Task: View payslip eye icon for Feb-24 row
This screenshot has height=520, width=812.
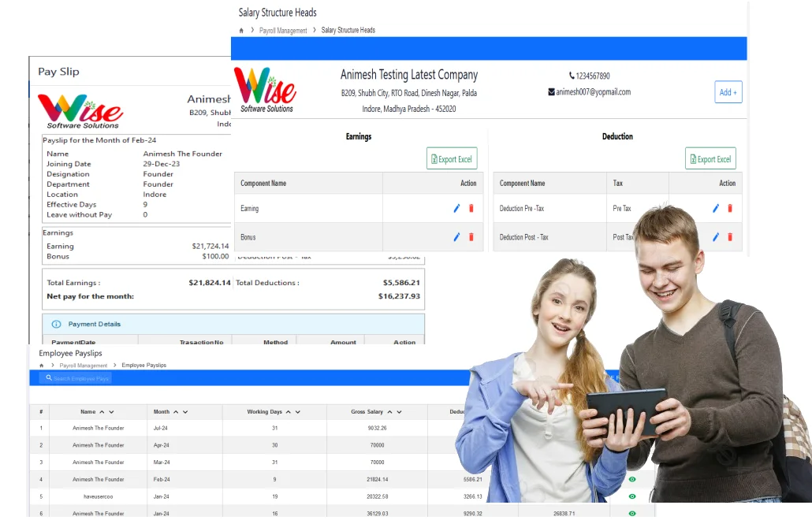Action: pyautogui.click(x=631, y=480)
